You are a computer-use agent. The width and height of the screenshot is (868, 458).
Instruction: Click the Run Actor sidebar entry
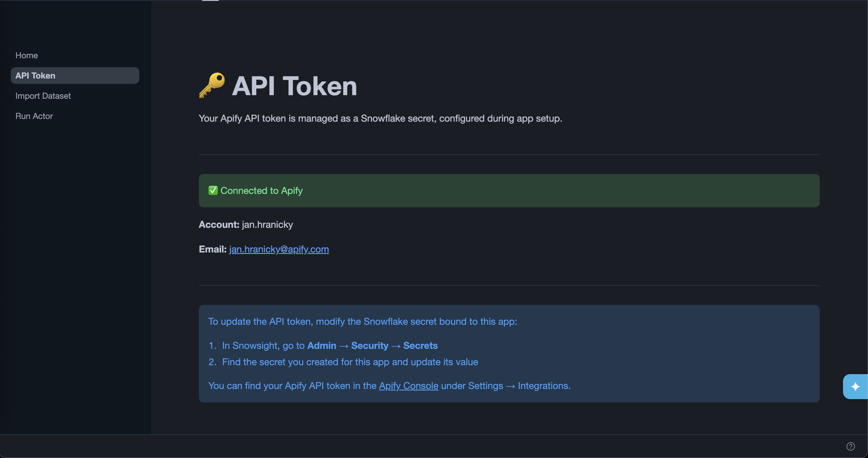(x=34, y=116)
